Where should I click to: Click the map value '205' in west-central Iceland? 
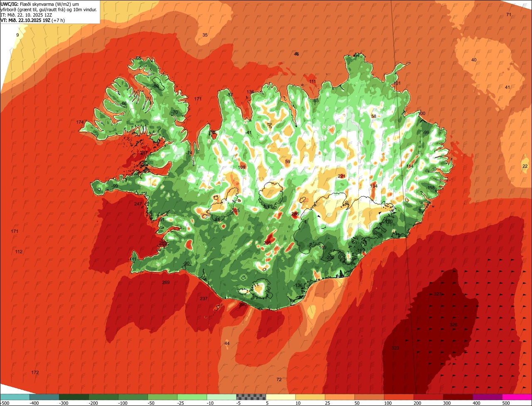pyautogui.click(x=236, y=210)
